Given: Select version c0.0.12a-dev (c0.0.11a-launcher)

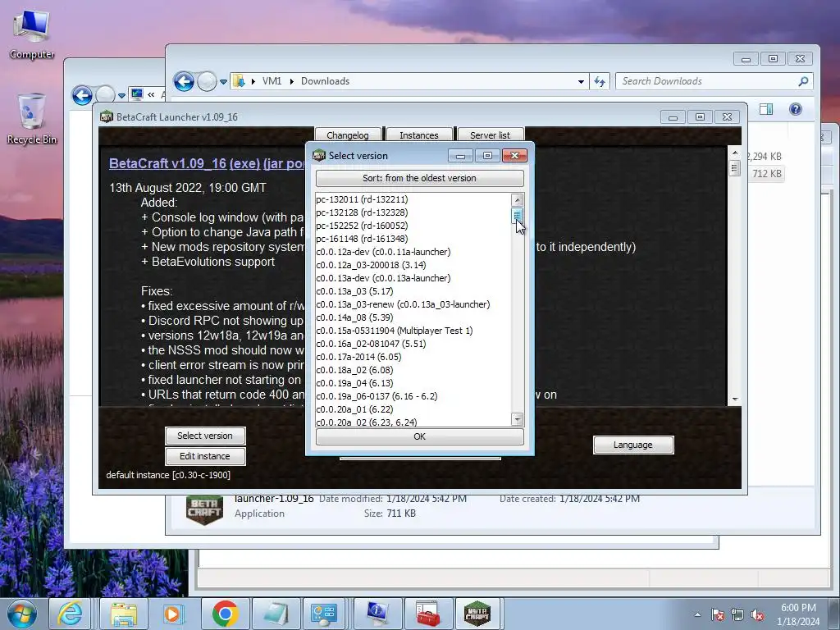Looking at the screenshot, I should click(413, 252).
